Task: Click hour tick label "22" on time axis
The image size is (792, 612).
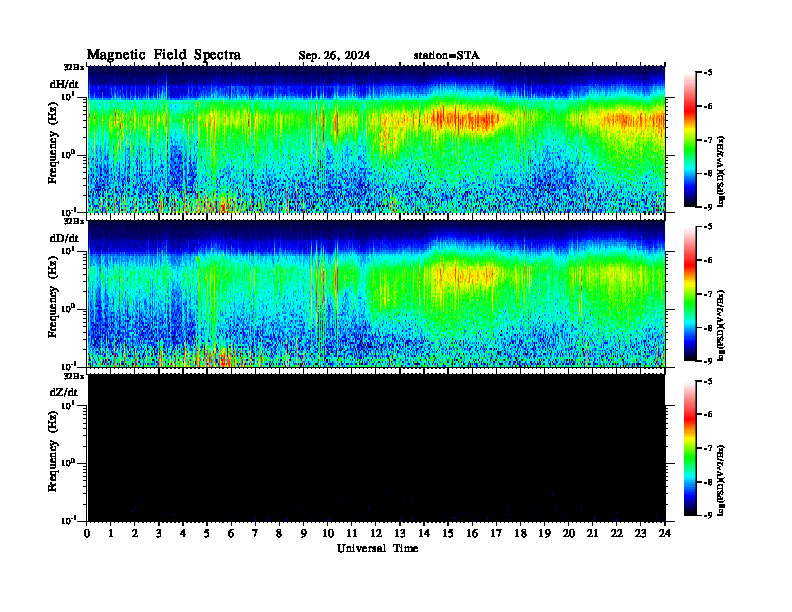Action: point(617,534)
